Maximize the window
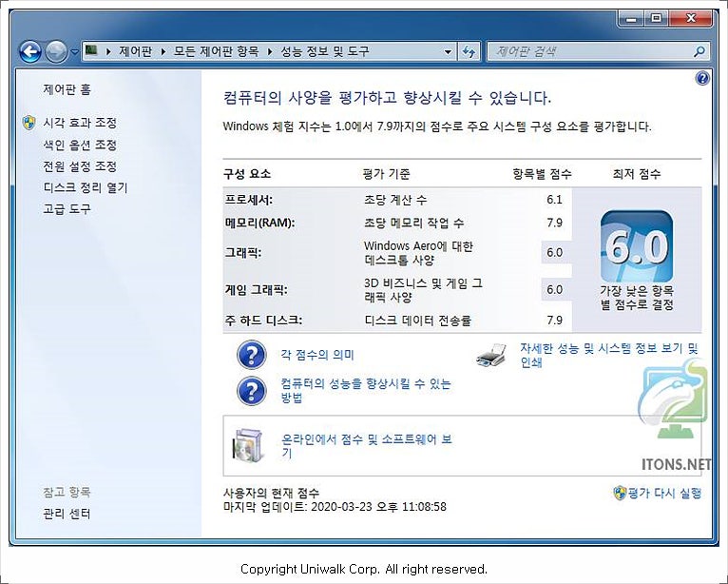The image size is (728, 584). click(x=656, y=19)
